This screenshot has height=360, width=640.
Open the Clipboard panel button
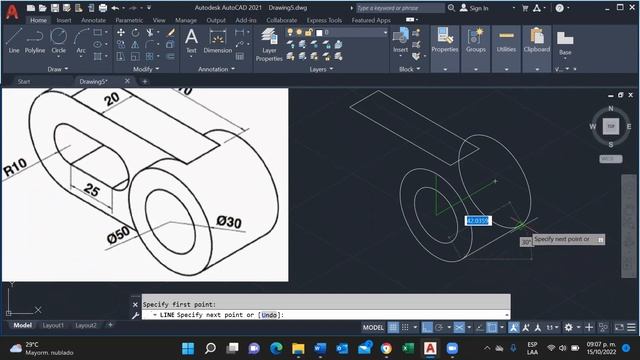[537, 40]
